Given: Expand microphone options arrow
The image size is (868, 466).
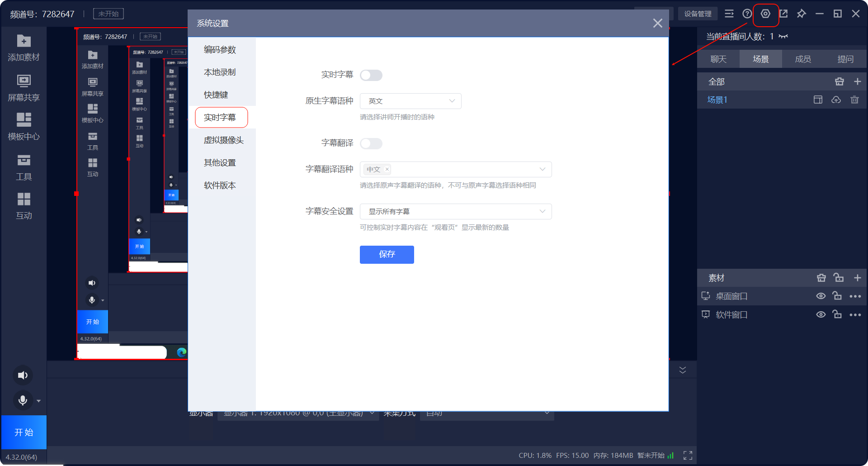Looking at the screenshot, I should pyautogui.click(x=38, y=401).
